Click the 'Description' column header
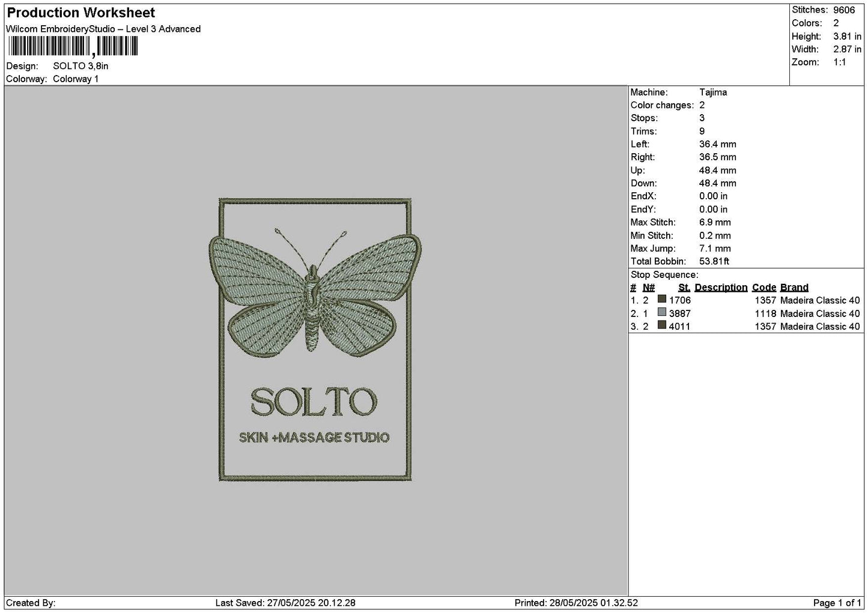 (x=721, y=288)
